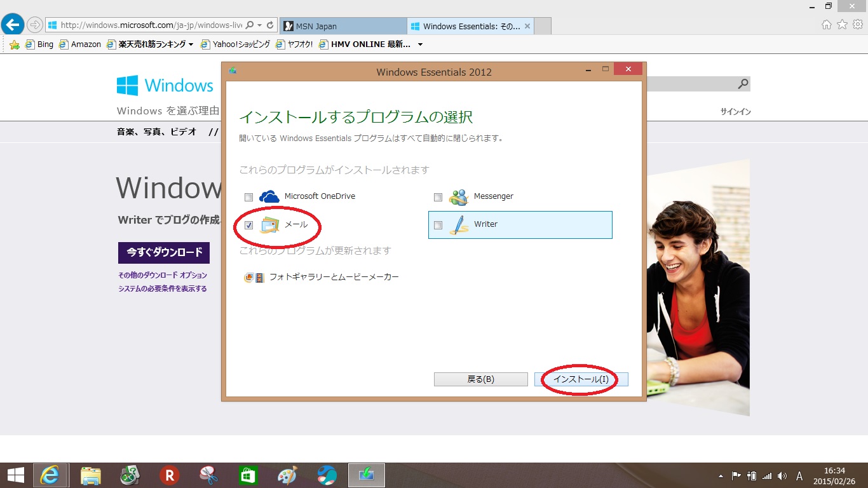Open the green help-globe taskbar app
Image resolution: width=868 pixels, height=488 pixels.
click(130, 475)
